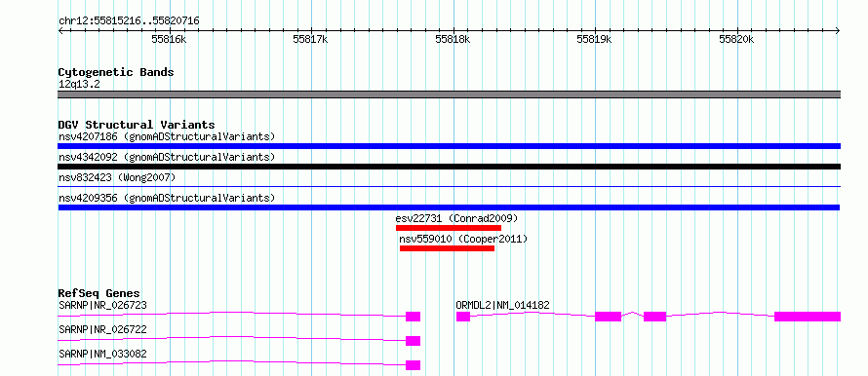Click the nsv832423 (Wong2007) label
The image size is (868, 376).
coord(117,177)
